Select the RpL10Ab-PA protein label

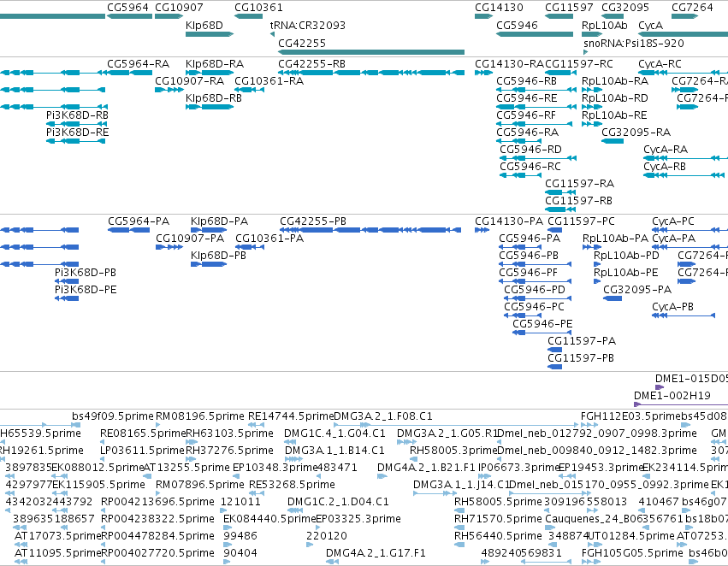[616, 238]
